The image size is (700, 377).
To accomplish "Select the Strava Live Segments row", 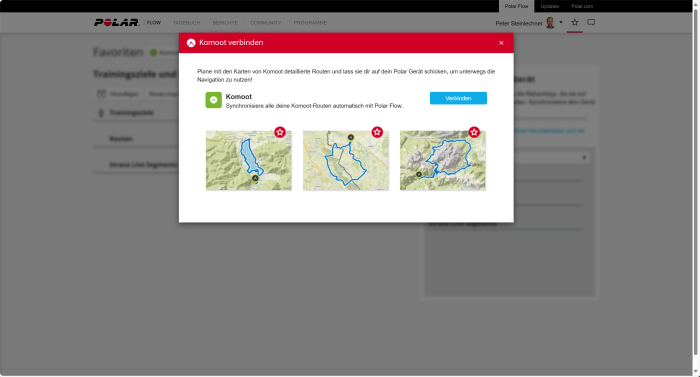I will (136, 165).
